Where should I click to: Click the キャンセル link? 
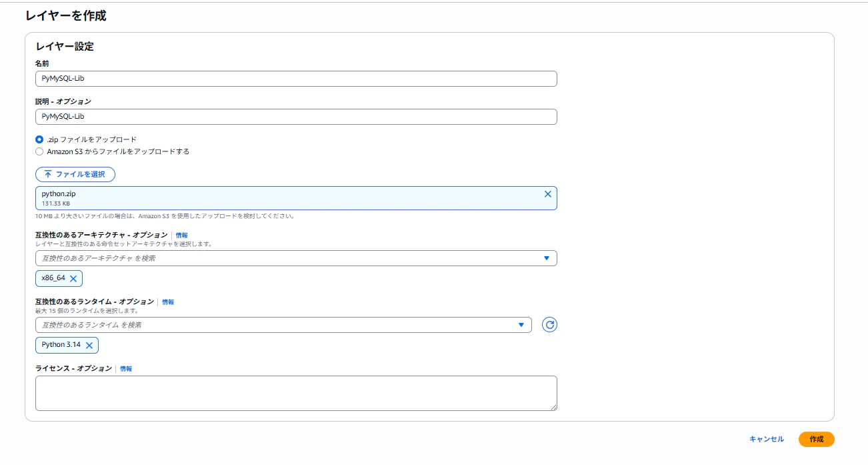tap(767, 439)
